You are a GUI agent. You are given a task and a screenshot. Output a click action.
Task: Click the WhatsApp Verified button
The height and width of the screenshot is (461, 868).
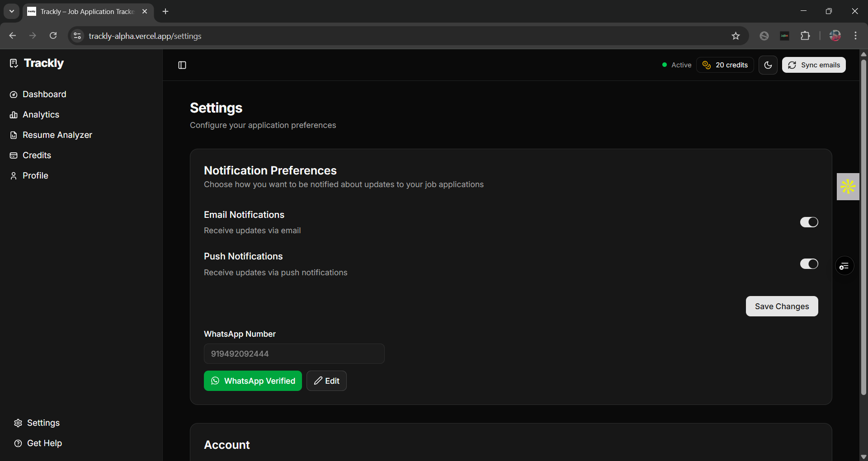(253, 381)
